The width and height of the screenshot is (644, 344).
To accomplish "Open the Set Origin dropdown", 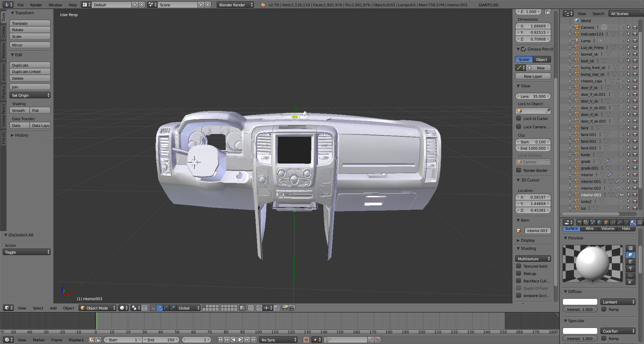I will pos(30,95).
